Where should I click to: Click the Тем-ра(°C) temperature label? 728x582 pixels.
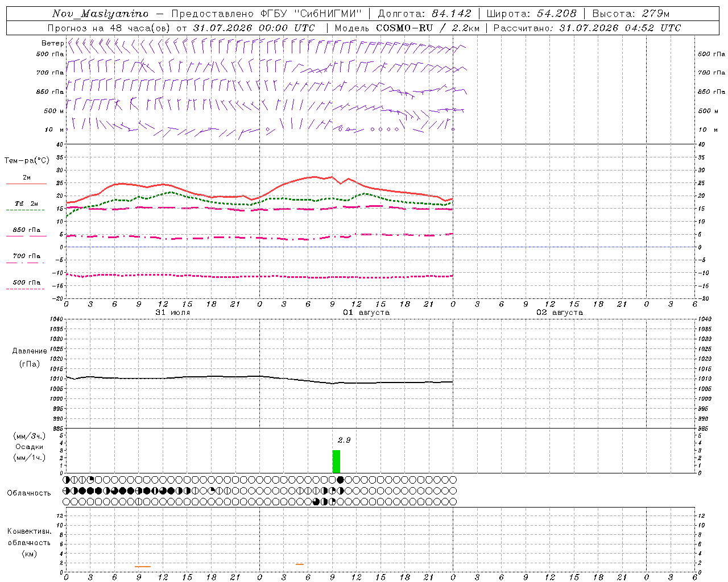pos(27,161)
